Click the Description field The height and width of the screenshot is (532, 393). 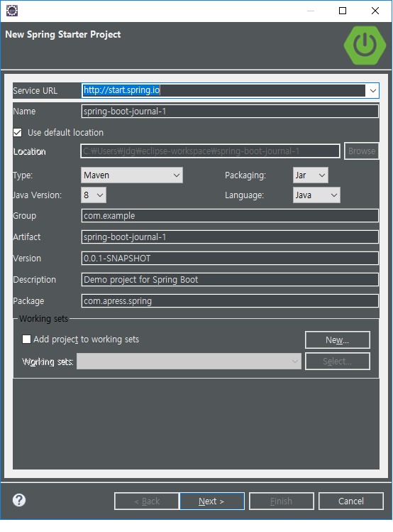[x=230, y=280]
